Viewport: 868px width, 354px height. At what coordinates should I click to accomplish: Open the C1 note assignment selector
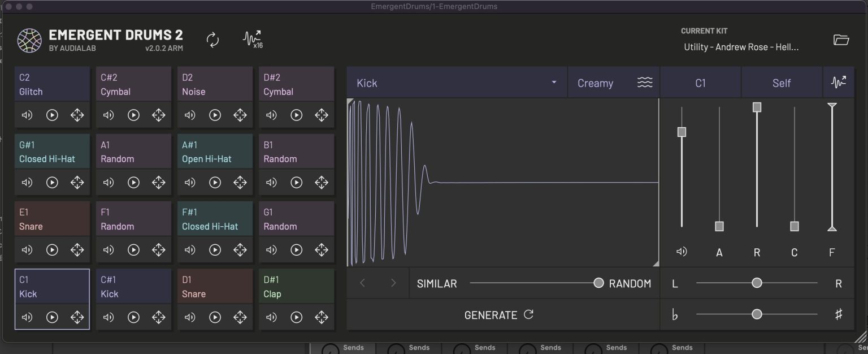[x=700, y=83]
